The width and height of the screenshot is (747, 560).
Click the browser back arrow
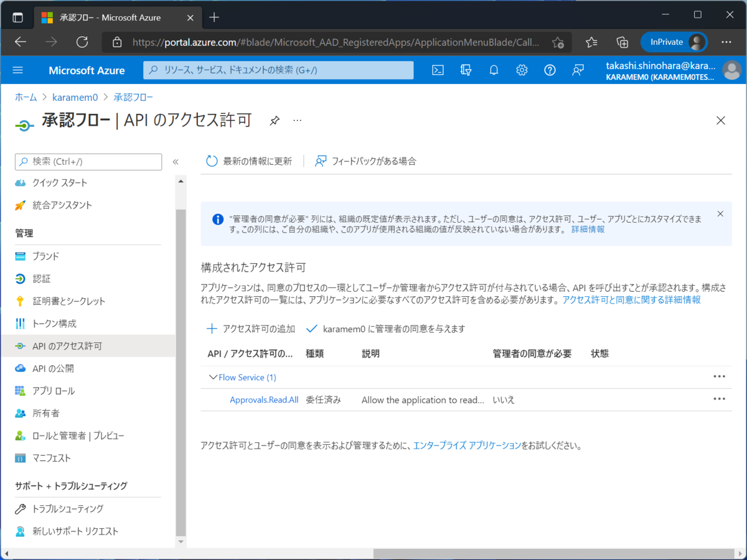coord(21,42)
